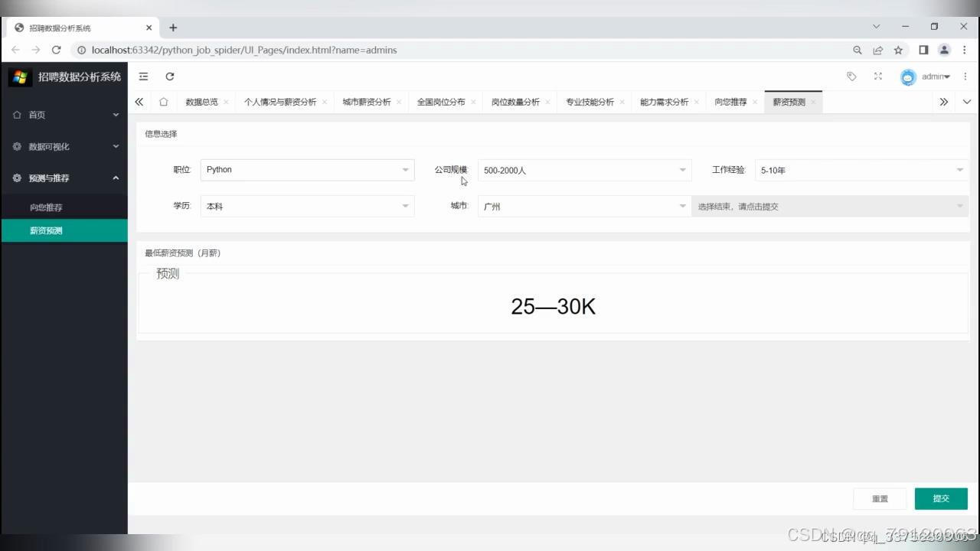Click the browser share icon
This screenshot has height=551, width=980.
[878, 50]
